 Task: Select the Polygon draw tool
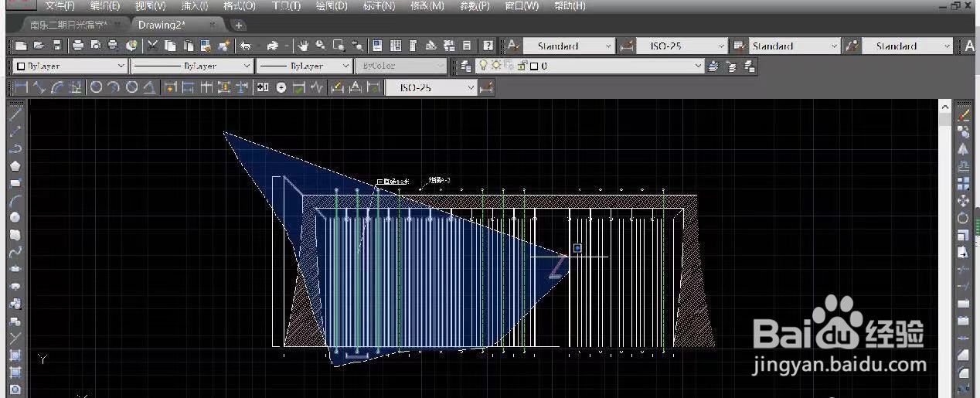pos(15,166)
